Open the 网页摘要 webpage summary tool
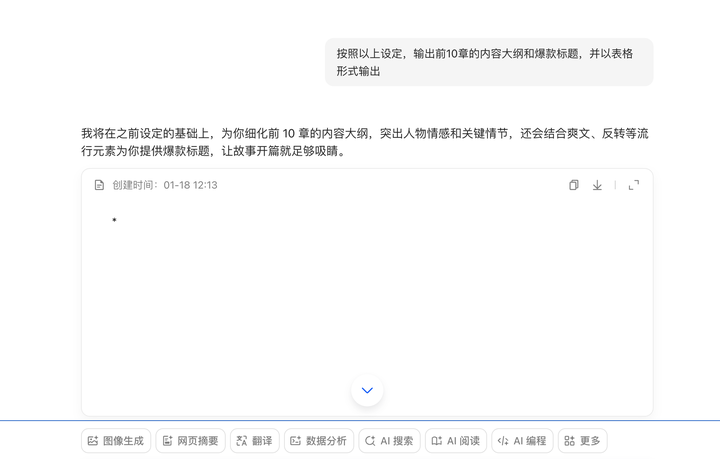The height and width of the screenshot is (459, 720). [x=190, y=441]
